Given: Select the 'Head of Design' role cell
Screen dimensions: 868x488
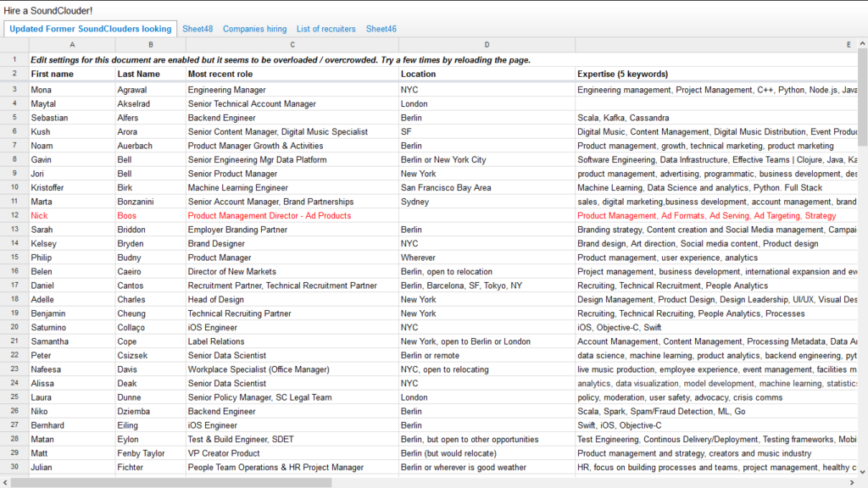Looking at the screenshot, I should [x=292, y=299].
